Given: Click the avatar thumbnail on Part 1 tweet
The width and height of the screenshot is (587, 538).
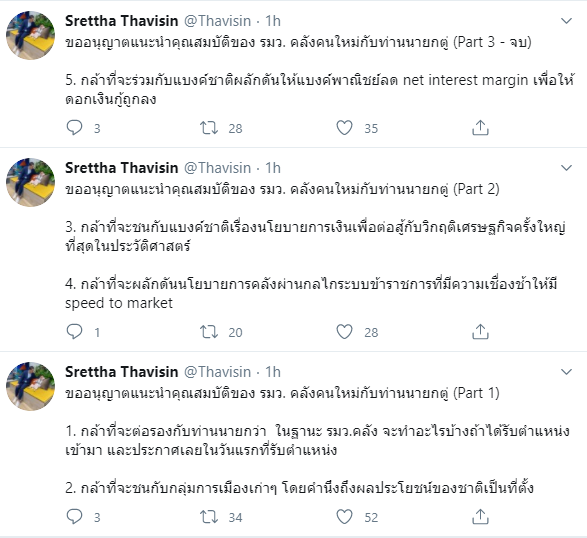Looking at the screenshot, I should (31, 386).
